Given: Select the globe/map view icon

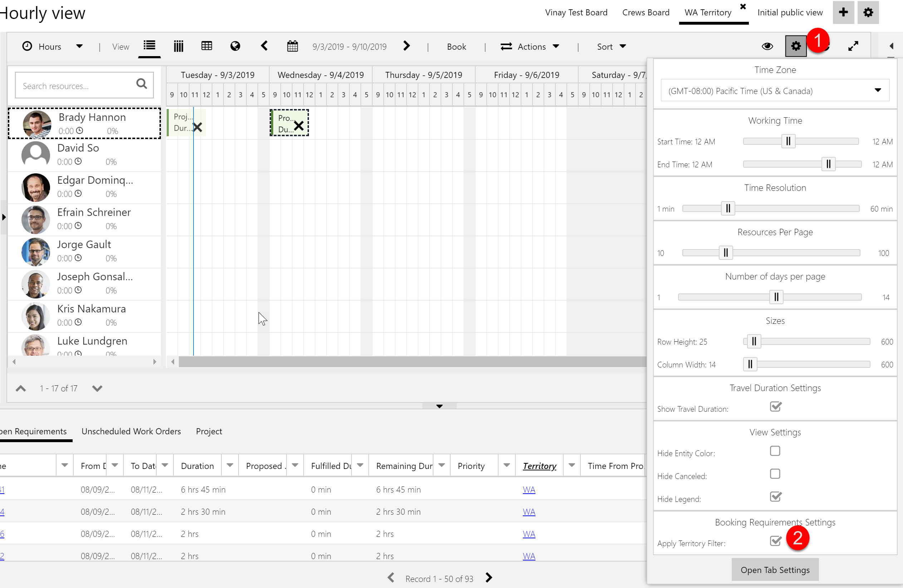Looking at the screenshot, I should coord(235,46).
